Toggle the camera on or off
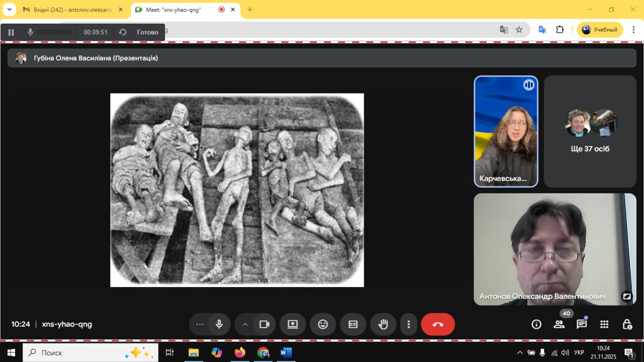The image size is (644, 362). (264, 324)
